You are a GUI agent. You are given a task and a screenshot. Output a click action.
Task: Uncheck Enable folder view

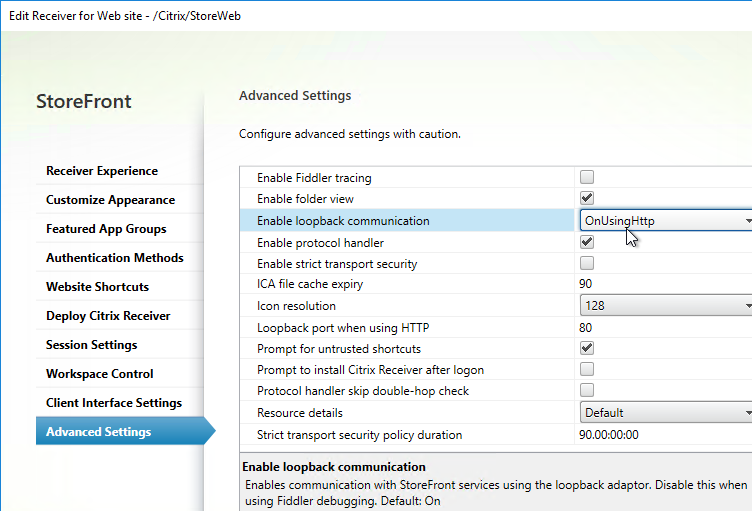coord(587,198)
